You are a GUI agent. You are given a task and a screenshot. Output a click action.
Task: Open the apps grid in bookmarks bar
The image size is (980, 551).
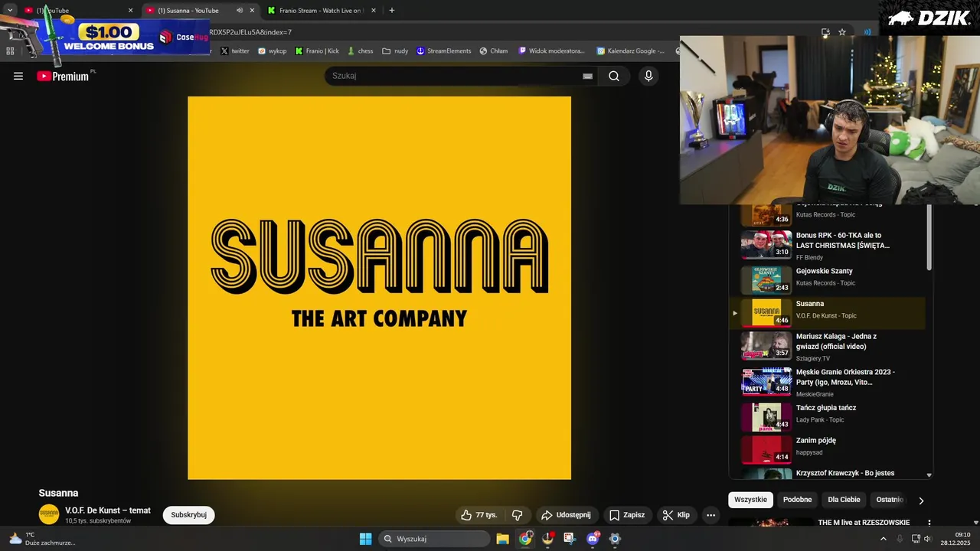pyautogui.click(x=10, y=51)
